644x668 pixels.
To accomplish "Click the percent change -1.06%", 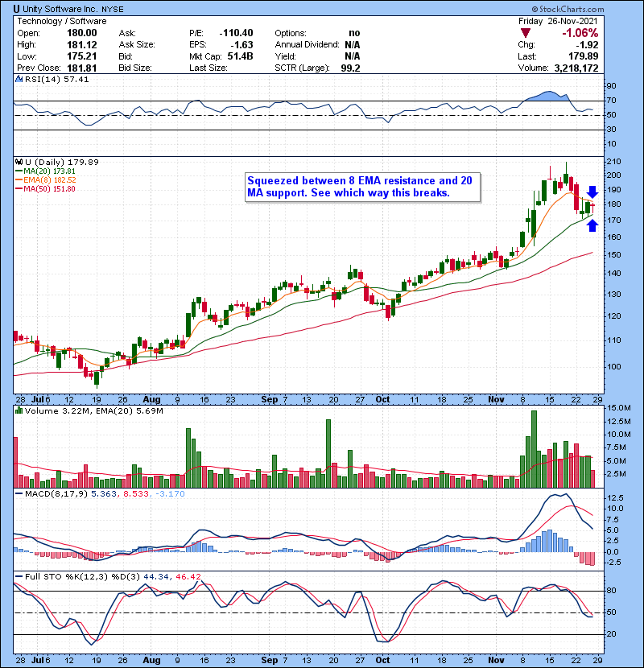I will click(580, 33).
